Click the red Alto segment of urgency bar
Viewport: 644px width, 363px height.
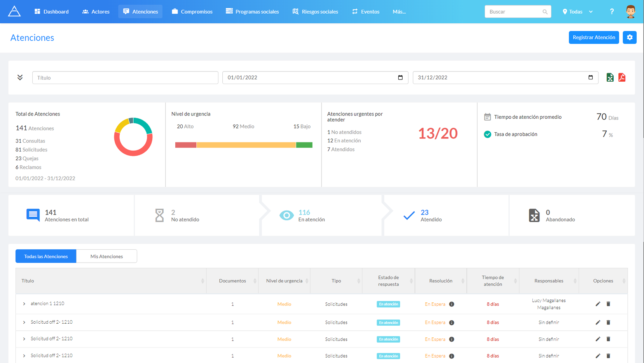pos(186,145)
